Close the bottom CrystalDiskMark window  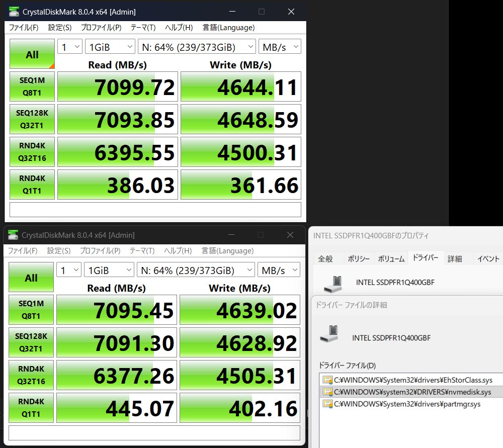[x=290, y=235]
